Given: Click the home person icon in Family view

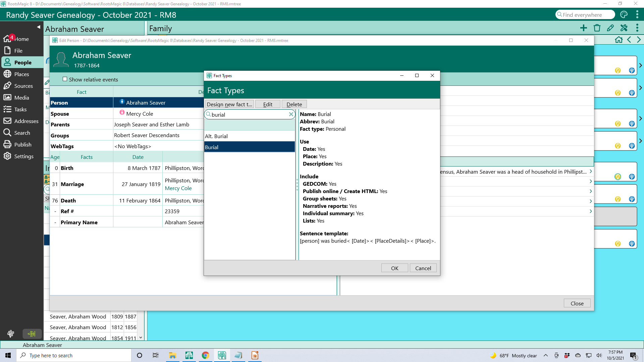Looking at the screenshot, I should (x=619, y=40).
